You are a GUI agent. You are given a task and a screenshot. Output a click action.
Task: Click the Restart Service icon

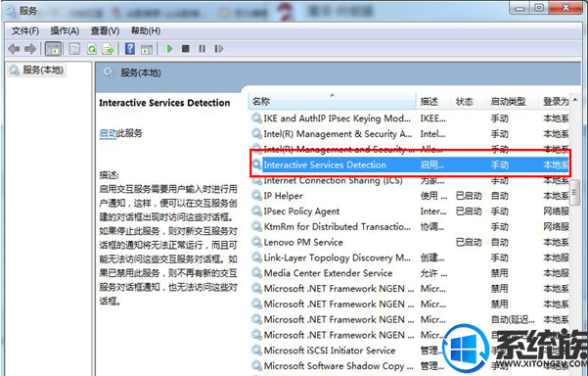coord(219,49)
